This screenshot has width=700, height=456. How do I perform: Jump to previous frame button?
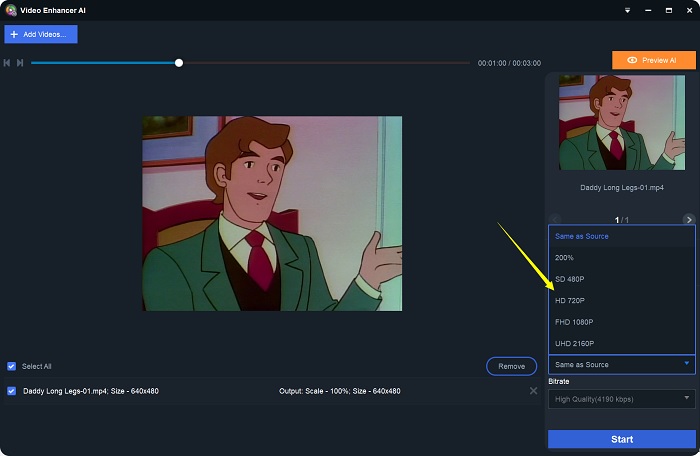[x=7, y=63]
